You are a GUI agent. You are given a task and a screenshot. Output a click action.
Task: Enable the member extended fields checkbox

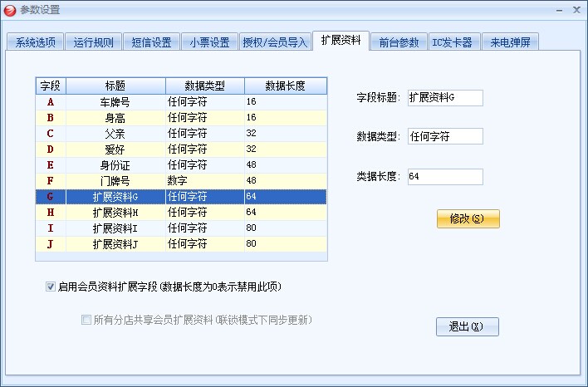(51, 287)
